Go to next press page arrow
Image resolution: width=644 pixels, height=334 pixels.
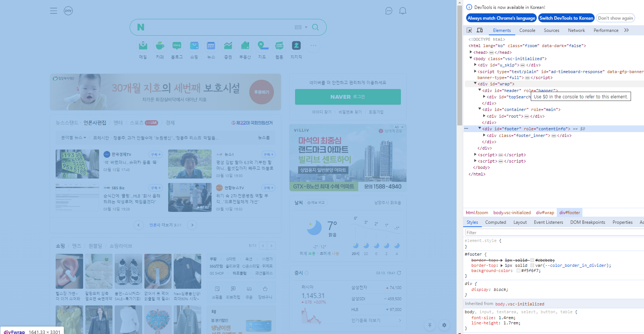pyautogui.click(x=192, y=225)
